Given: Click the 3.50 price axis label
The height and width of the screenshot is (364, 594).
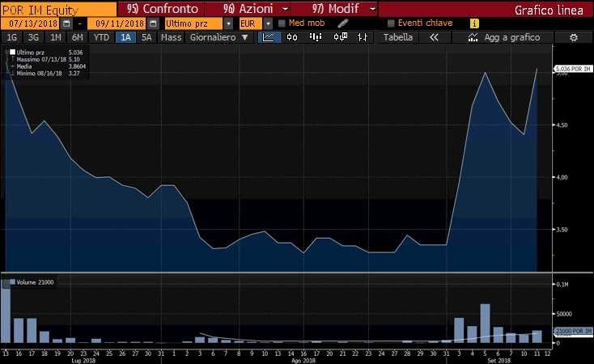Looking at the screenshot, I should (562, 230).
